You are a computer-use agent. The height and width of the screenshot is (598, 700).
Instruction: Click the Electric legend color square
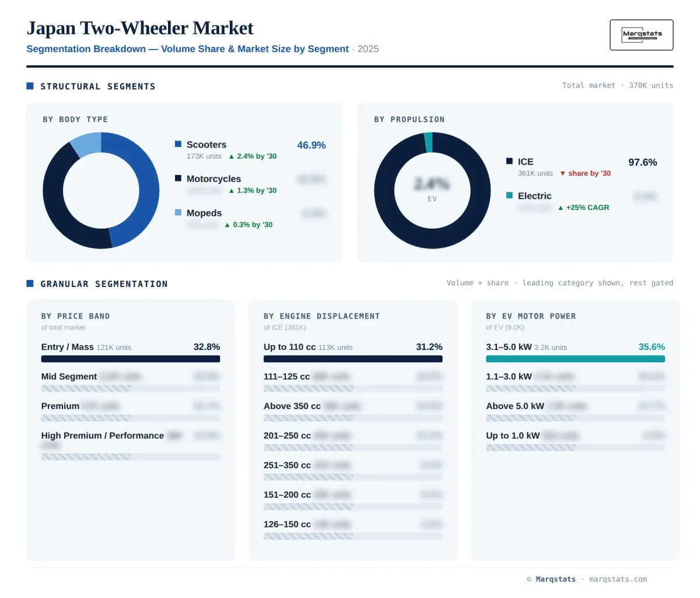point(509,195)
